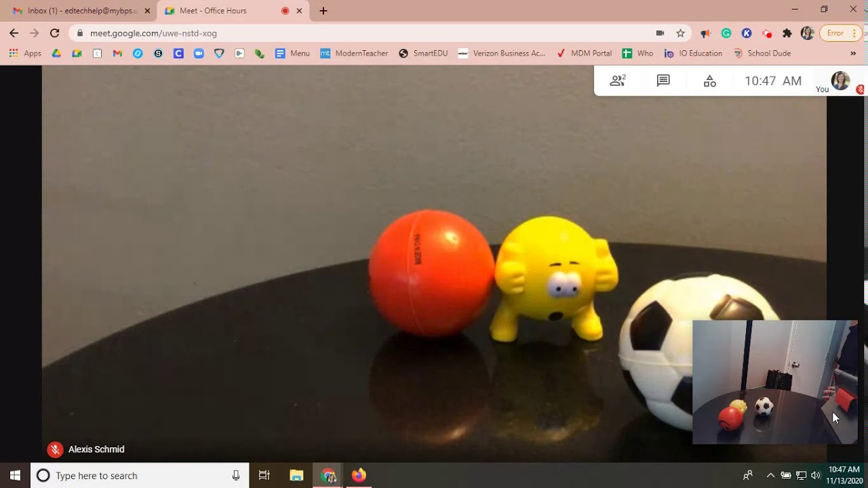Screen dimensions: 868x488
Task: Click Alexis Schmid muted microphone indicator
Action: coord(55,449)
